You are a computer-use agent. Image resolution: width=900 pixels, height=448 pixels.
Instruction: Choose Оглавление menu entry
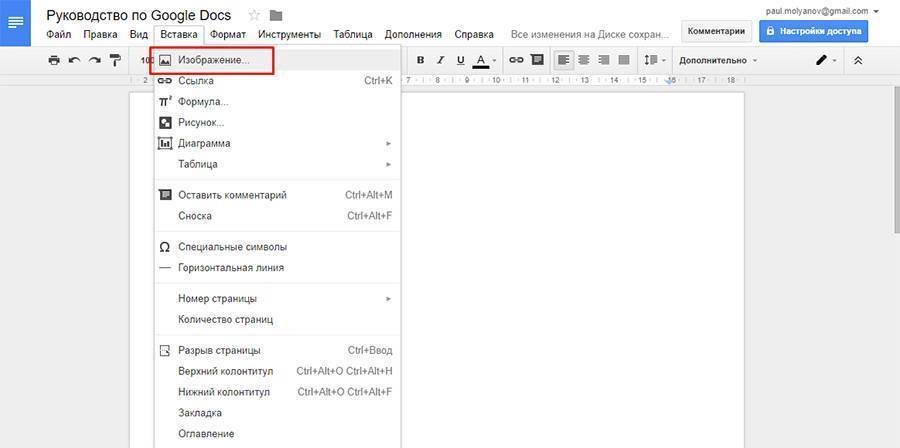(x=278, y=434)
